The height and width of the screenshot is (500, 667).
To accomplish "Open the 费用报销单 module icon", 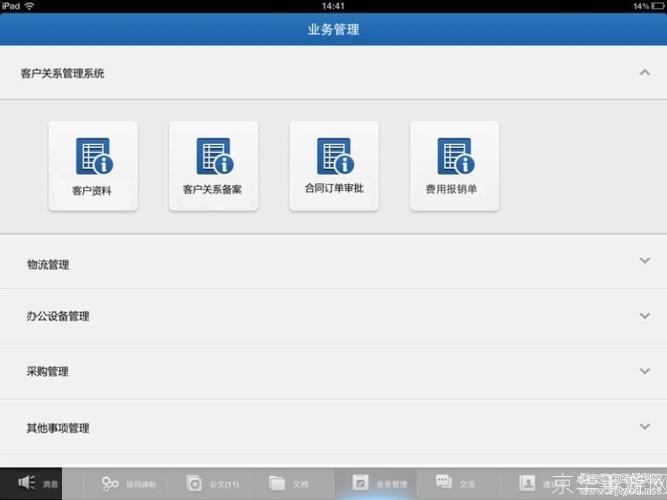I will click(x=456, y=156).
